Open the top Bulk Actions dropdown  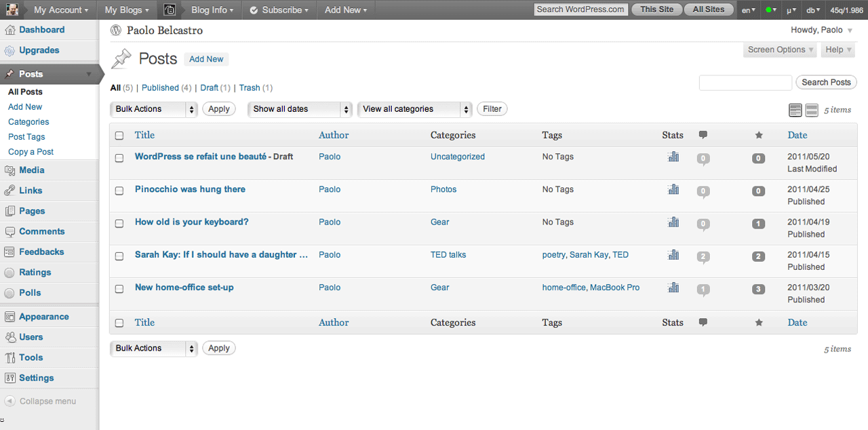[x=153, y=109]
